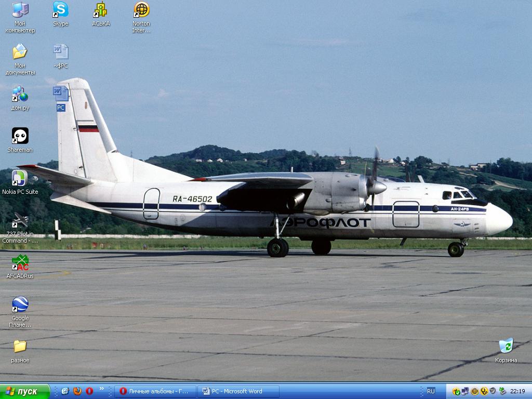Viewport: 532px width, 399px height.
Task: Open the AFCADRus shortcut
Action: [20, 267]
